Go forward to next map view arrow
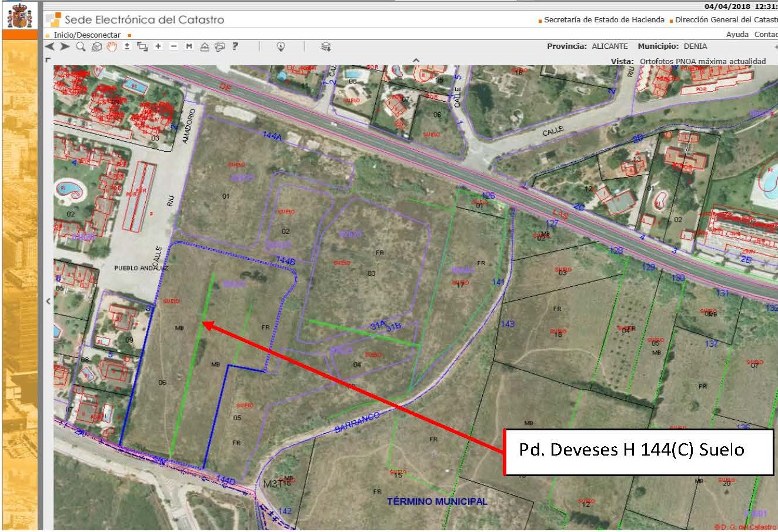Viewport: 778px width, 532px height. click(x=65, y=46)
